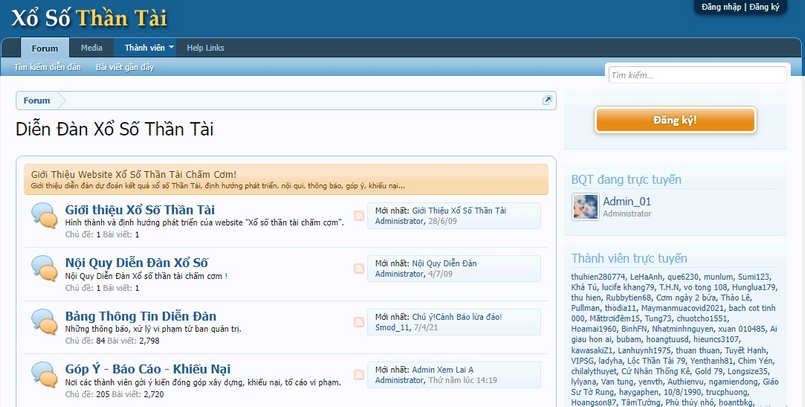The height and width of the screenshot is (407, 805).
Task: Click the popup icon in breadcrumb bar
Action: tap(548, 100)
